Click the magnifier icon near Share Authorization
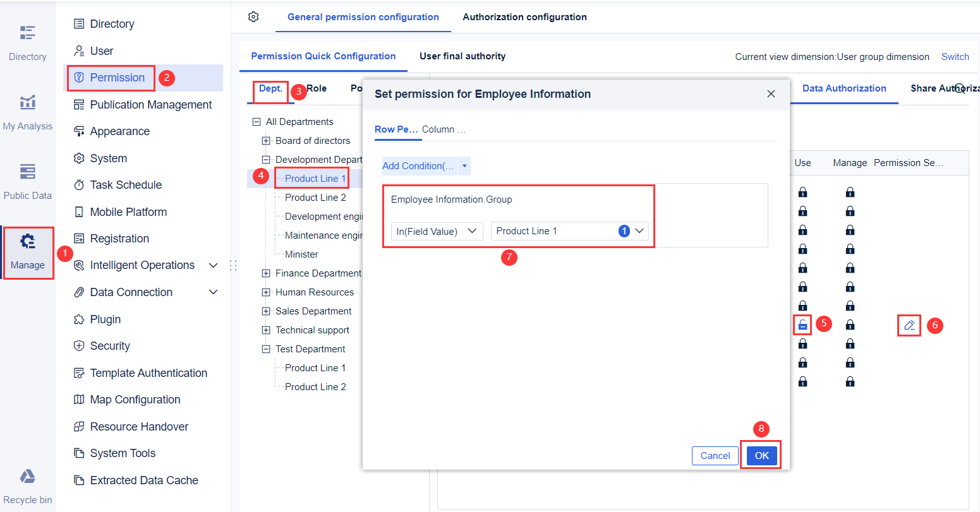The image size is (980, 512). 961,88
